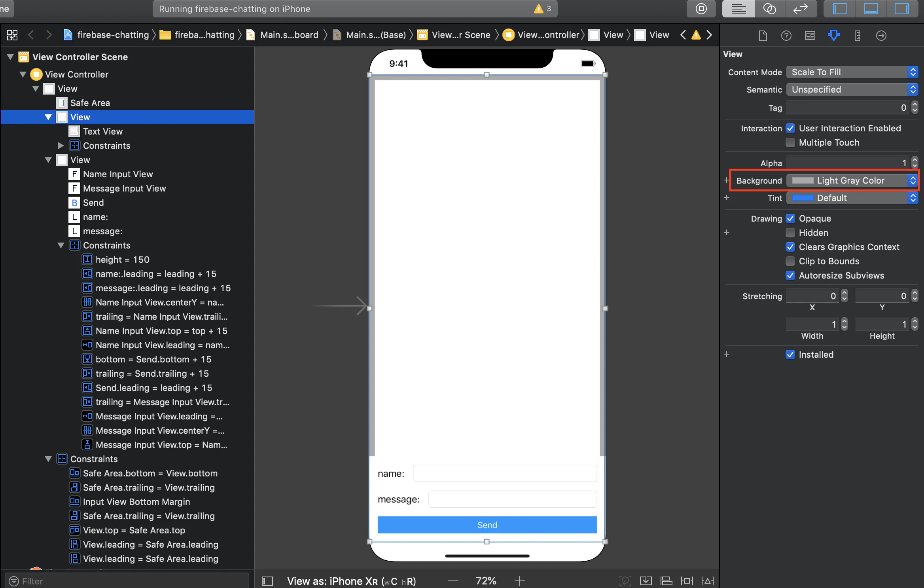Open the Add New Constraints tool
The image size is (924, 588).
(687, 581)
